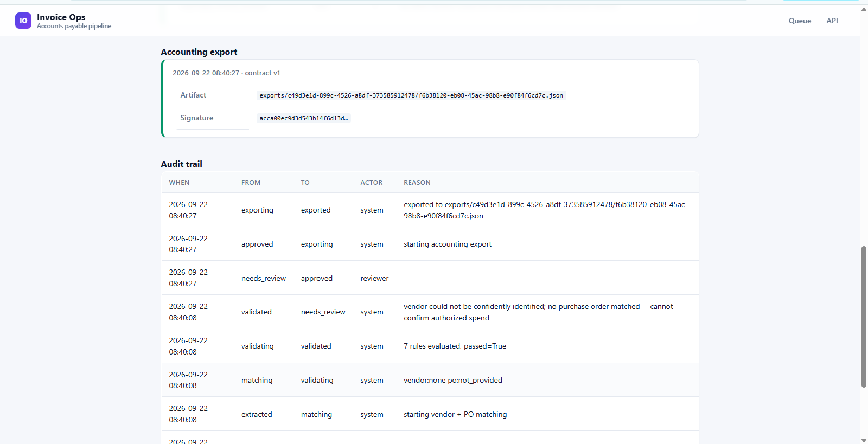Click the 'vendor could not be confidently identified' reason
Viewport: 868px width, 444px height.
[538, 312]
